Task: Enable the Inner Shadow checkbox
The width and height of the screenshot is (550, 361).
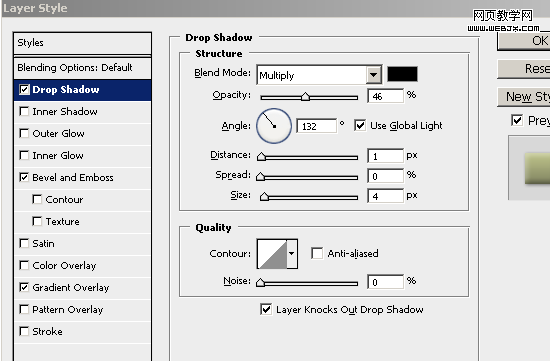Action: tap(24, 112)
